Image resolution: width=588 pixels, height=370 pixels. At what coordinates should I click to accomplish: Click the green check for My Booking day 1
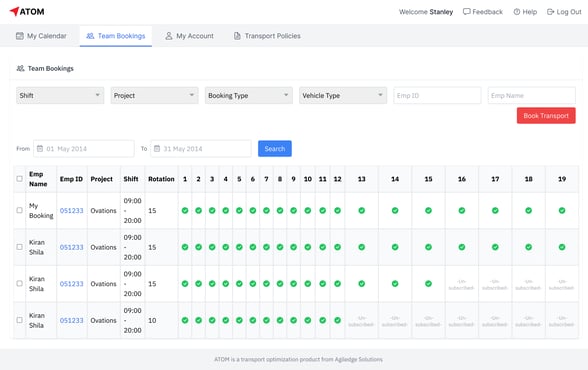185,211
